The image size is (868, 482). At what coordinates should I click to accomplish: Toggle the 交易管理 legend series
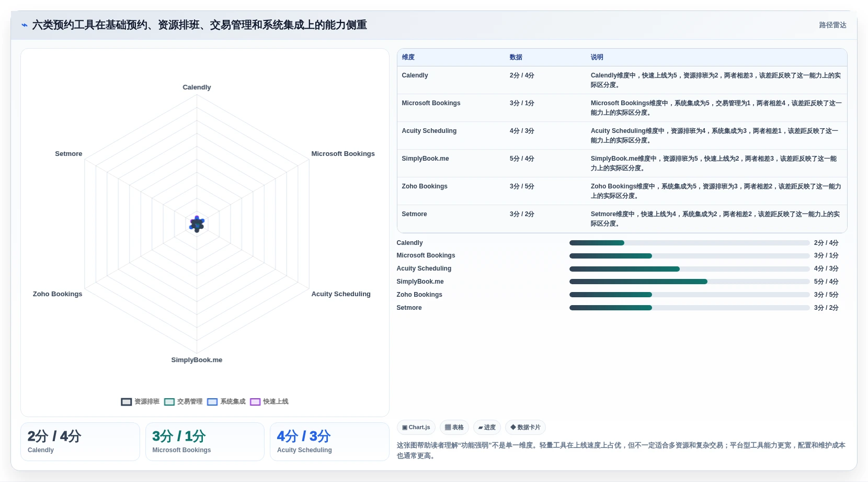click(x=183, y=402)
